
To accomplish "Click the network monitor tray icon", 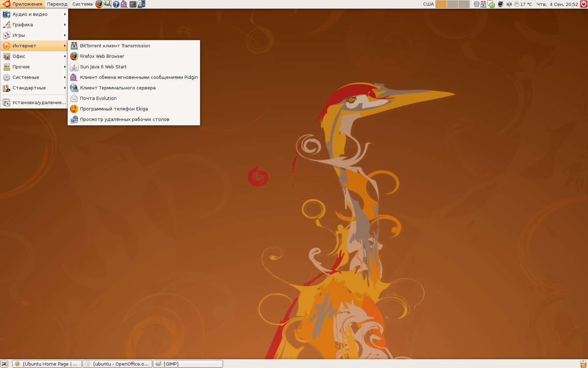I will click(500, 4).
